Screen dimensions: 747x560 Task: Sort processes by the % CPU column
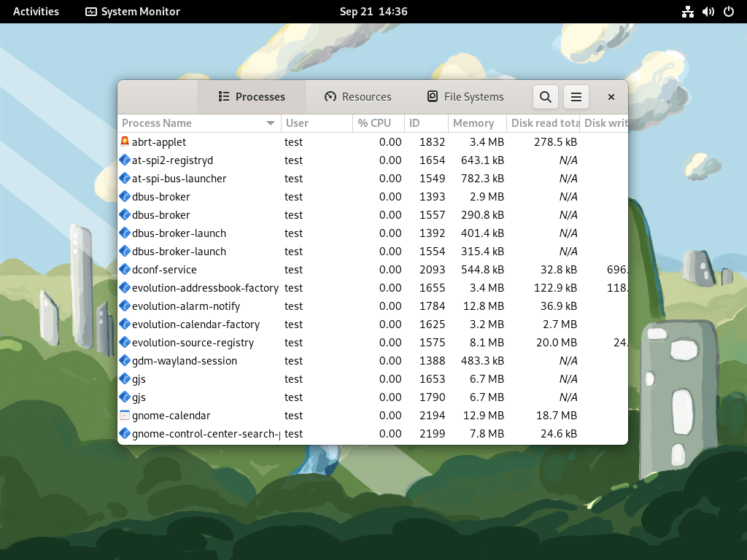[379, 123]
